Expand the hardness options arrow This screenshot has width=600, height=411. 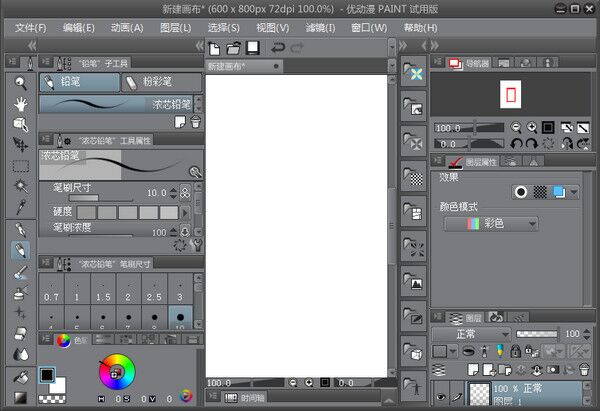(185, 212)
